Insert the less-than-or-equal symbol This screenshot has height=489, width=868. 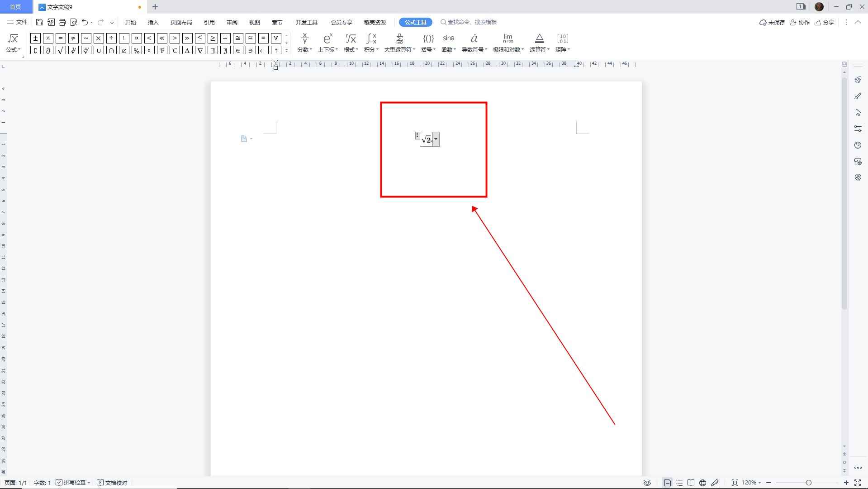click(x=200, y=38)
